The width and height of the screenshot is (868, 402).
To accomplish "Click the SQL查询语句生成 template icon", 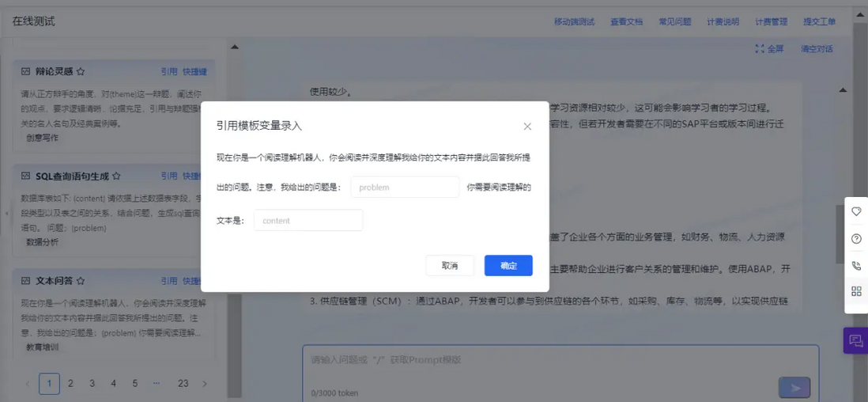I will click(25, 176).
